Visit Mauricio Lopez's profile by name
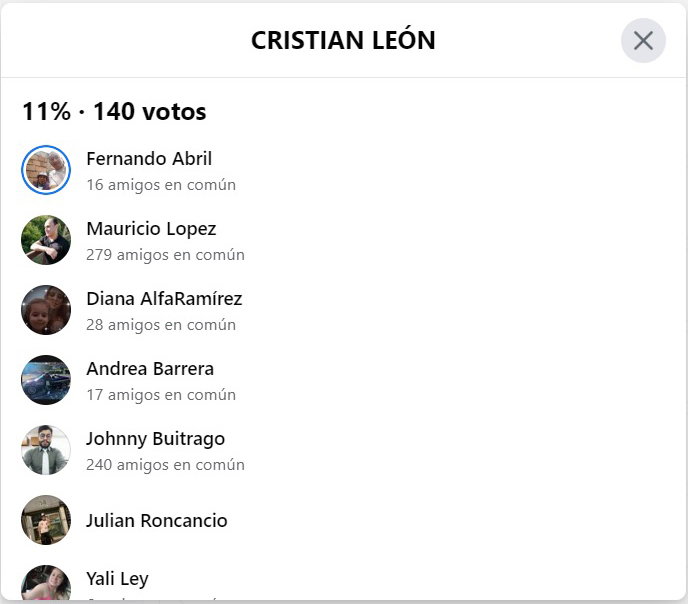The height and width of the screenshot is (604, 688). (151, 228)
